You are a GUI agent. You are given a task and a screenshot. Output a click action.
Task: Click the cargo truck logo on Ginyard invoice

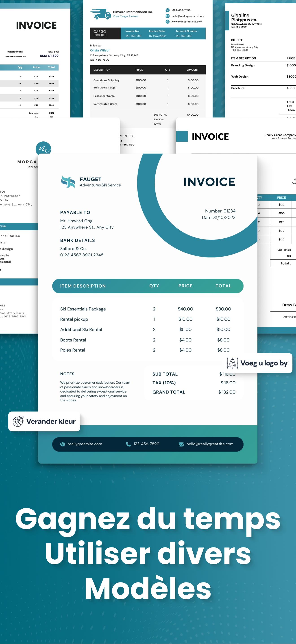[x=101, y=14]
